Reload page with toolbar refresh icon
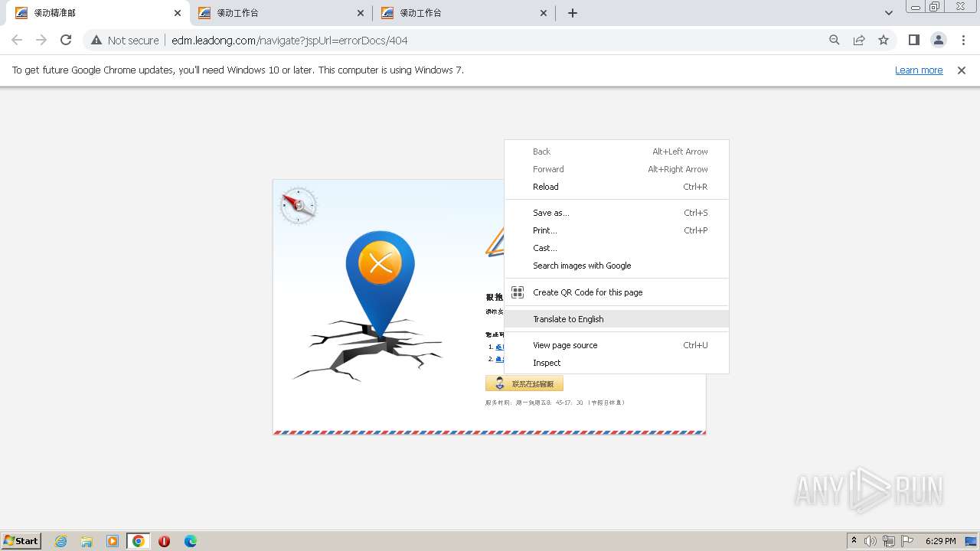 pos(66,40)
